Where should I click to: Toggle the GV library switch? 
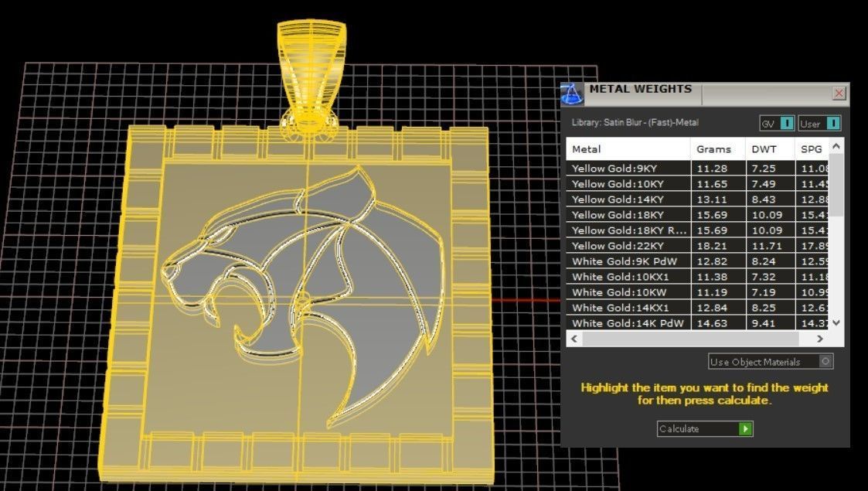[x=787, y=123]
